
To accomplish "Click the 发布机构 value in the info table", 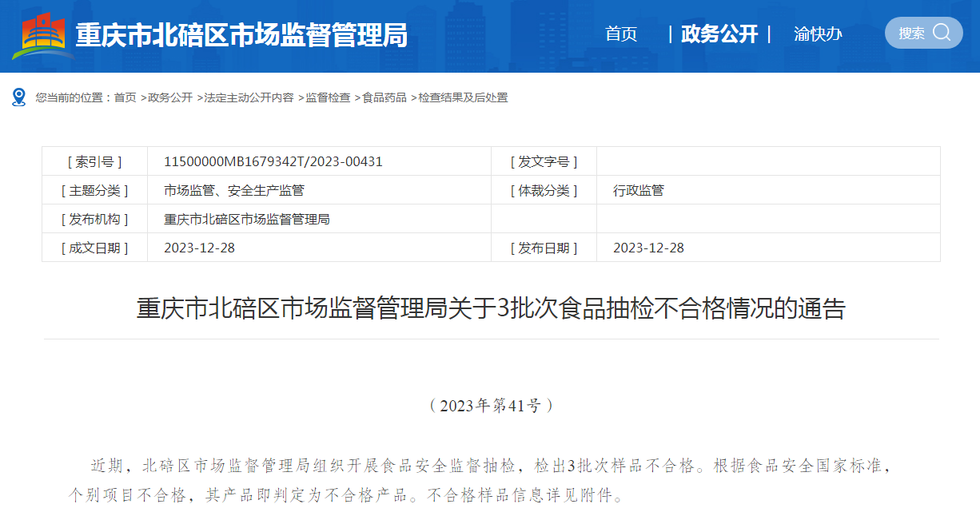I will (x=246, y=219).
